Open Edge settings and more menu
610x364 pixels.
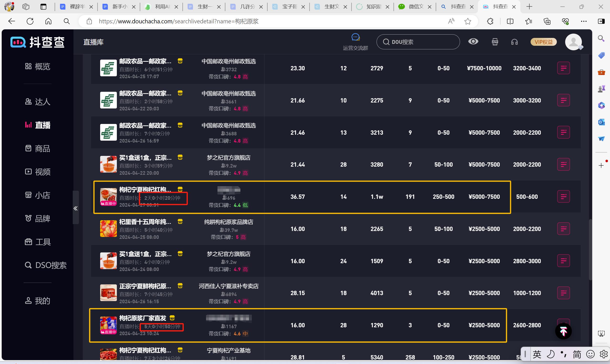[584, 21]
